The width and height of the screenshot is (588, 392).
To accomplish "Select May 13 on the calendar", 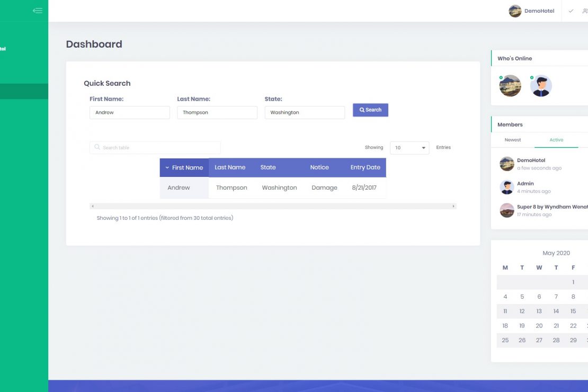I will (x=539, y=311).
